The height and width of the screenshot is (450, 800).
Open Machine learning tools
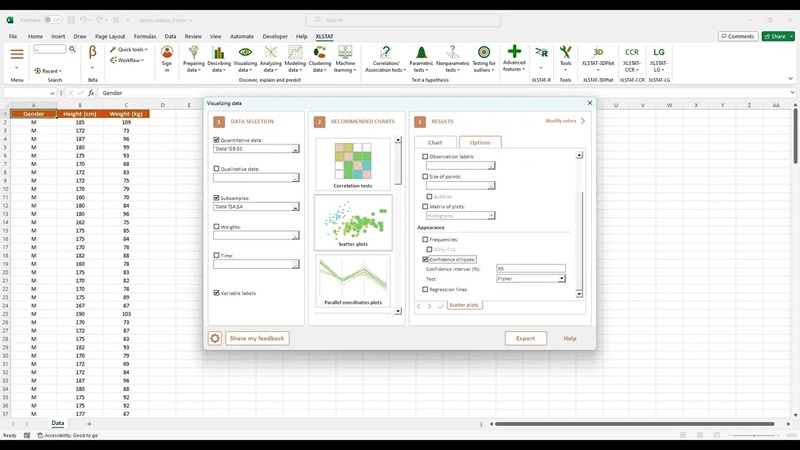click(345, 59)
